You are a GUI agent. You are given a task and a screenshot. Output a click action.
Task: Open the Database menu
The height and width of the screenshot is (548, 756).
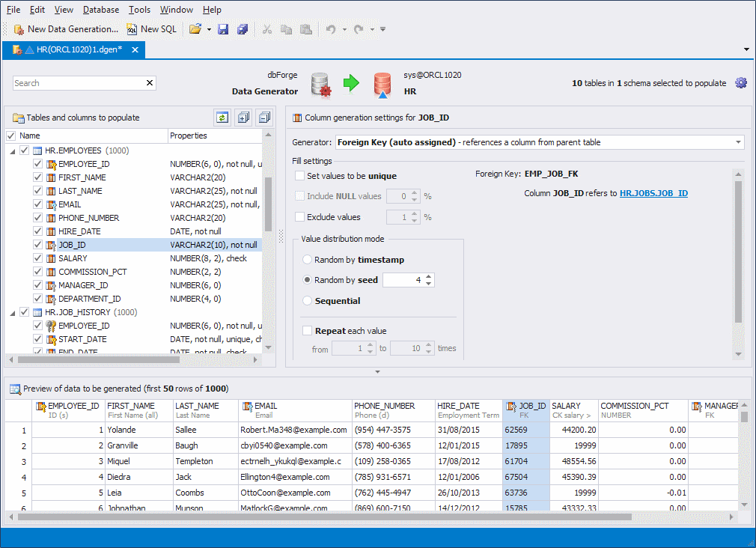coord(100,10)
